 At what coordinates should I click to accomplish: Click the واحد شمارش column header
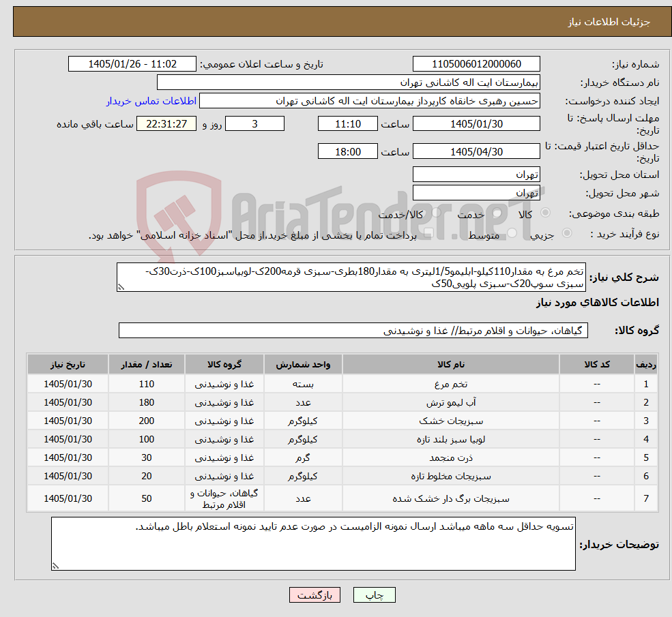click(x=303, y=364)
